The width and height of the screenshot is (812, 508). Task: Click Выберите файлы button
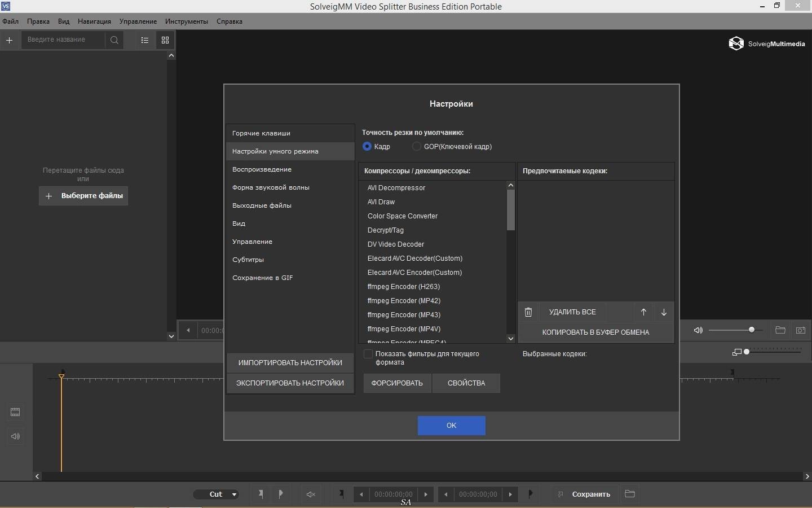coord(83,196)
